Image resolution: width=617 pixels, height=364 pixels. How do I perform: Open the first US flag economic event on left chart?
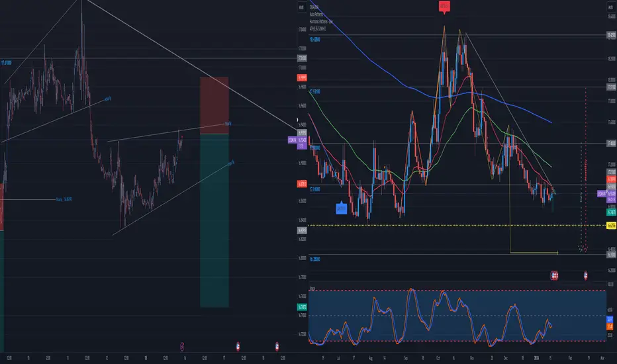pos(238,347)
